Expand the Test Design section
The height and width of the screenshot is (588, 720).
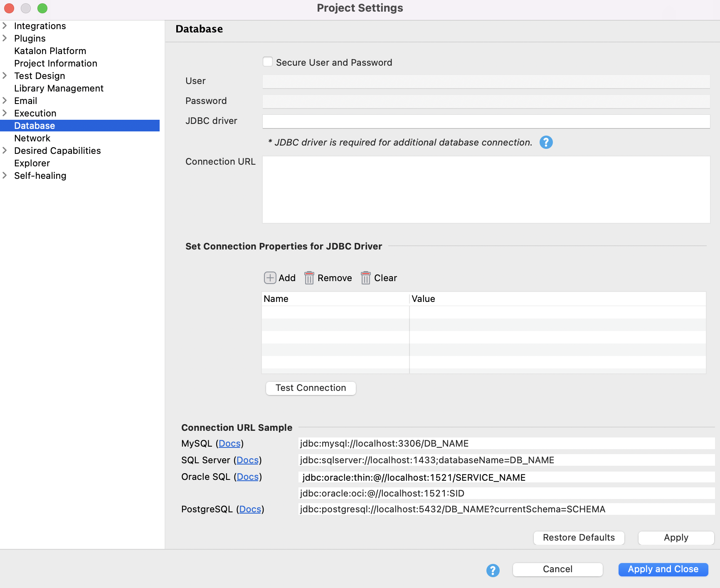(5, 76)
